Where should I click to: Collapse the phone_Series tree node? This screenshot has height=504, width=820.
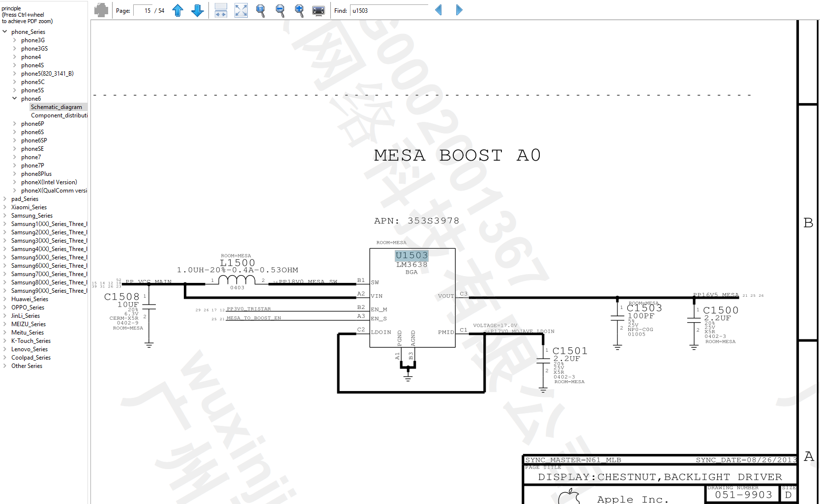5,32
